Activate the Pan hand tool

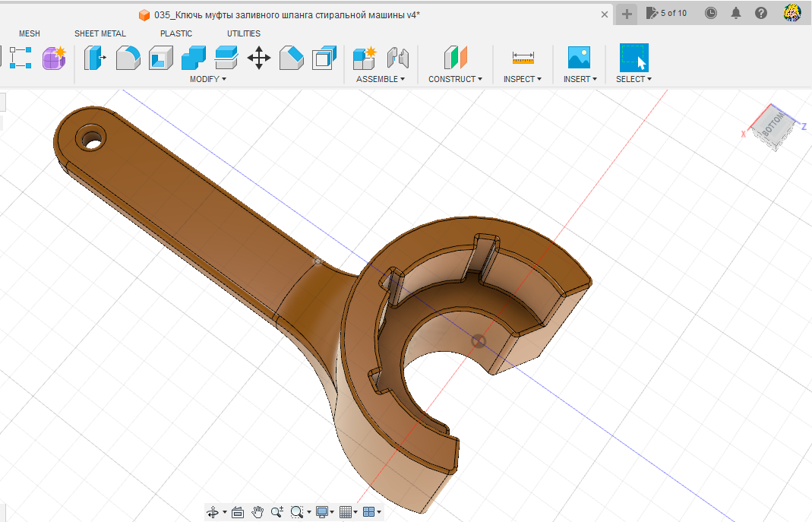(x=258, y=512)
